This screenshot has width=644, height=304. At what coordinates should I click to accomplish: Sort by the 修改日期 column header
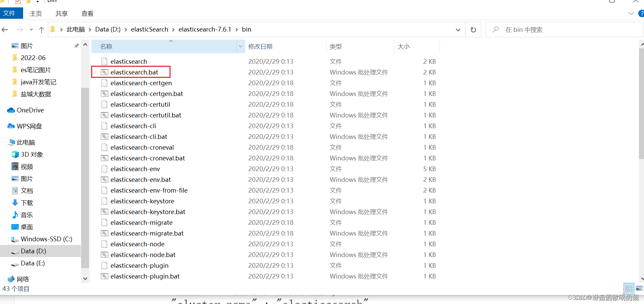pos(285,46)
